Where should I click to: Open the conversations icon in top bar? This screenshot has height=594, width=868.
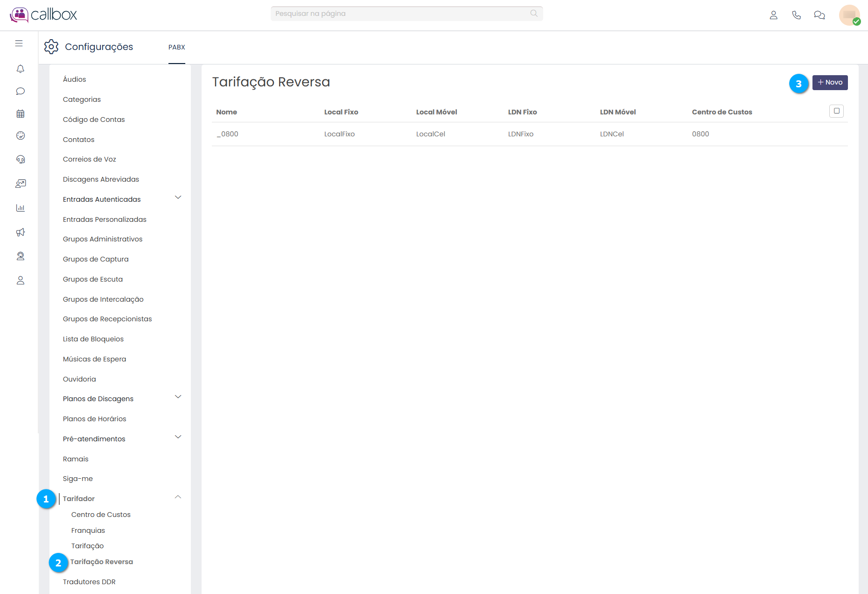pyautogui.click(x=819, y=15)
